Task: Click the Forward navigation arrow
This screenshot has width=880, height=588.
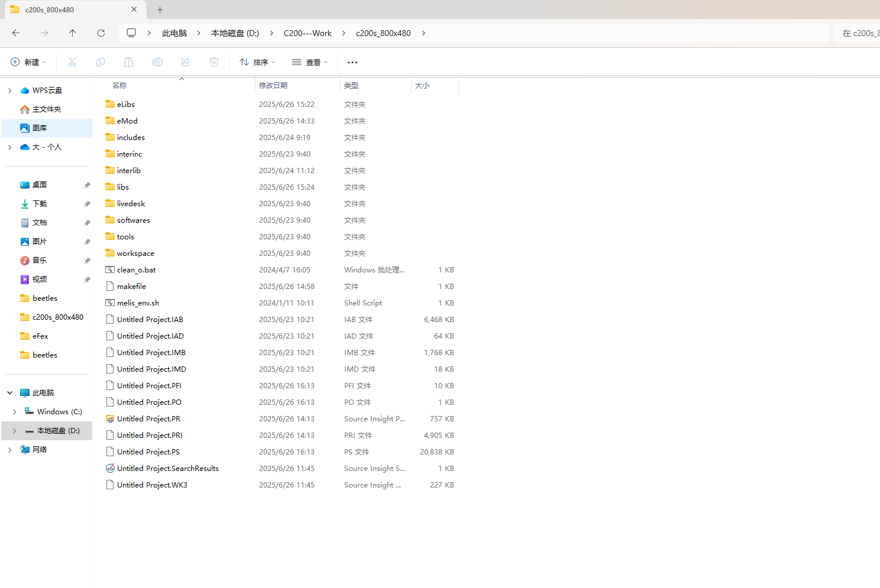Action: pyautogui.click(x=44, y=33)
